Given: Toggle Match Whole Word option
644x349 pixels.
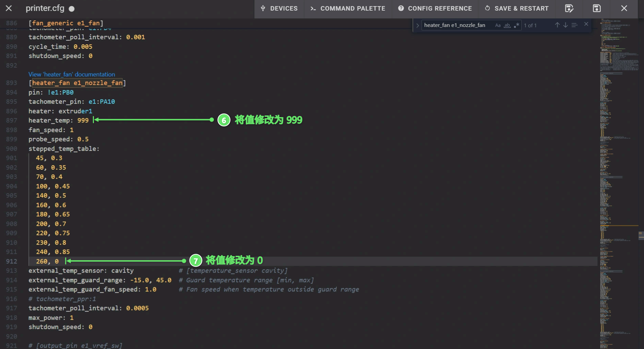Looking at the screenshot, I should coord(507,25).
